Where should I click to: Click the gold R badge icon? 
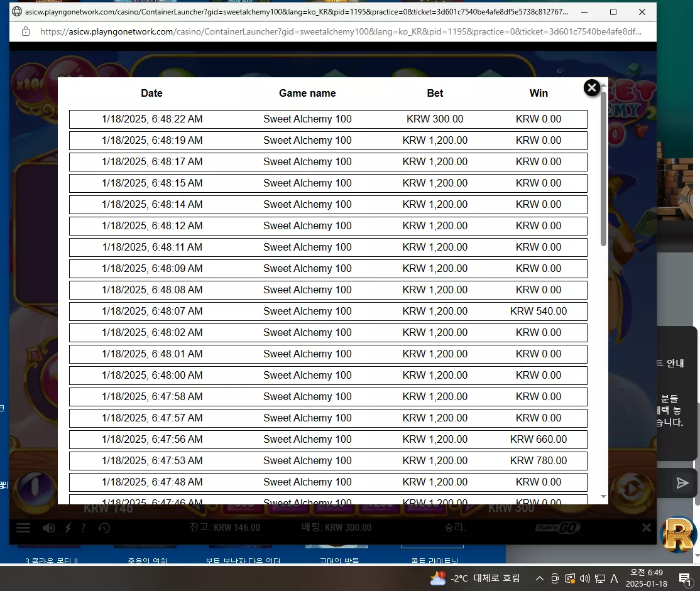679,534
